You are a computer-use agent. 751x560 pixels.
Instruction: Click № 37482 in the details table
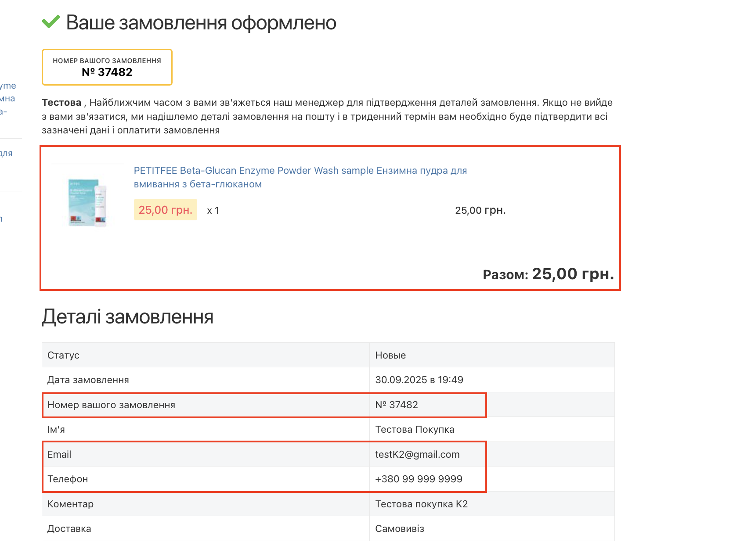coord(396,405)
